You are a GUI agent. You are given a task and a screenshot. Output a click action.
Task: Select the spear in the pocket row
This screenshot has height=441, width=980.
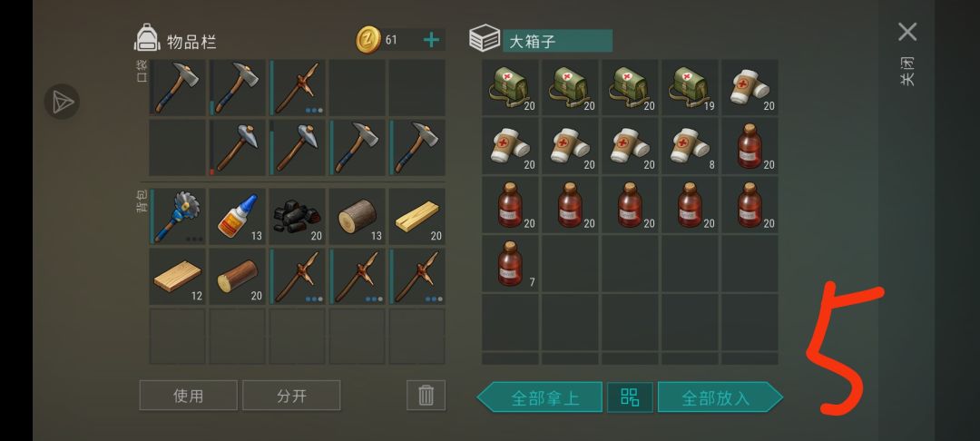[x=298, y=87]
